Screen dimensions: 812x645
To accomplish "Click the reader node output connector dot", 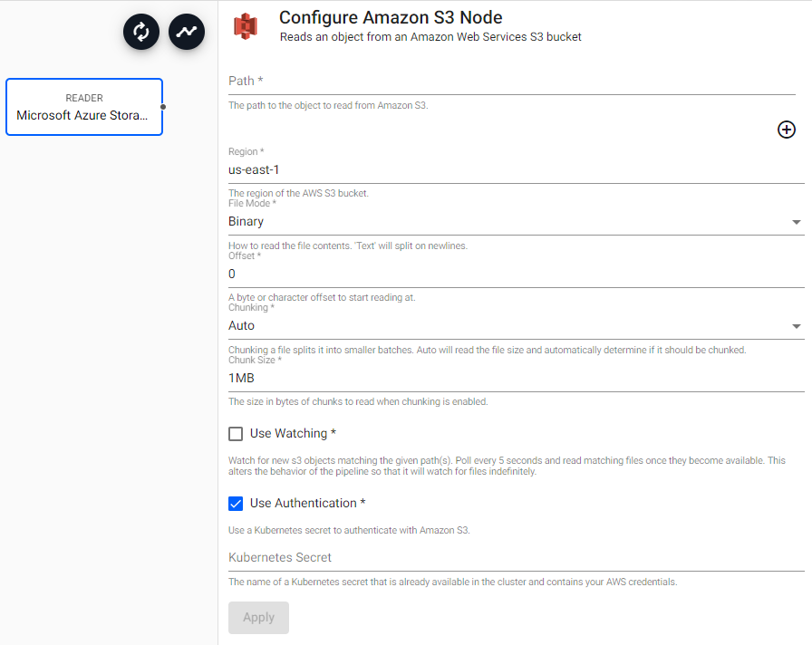I will coord(163,107).
